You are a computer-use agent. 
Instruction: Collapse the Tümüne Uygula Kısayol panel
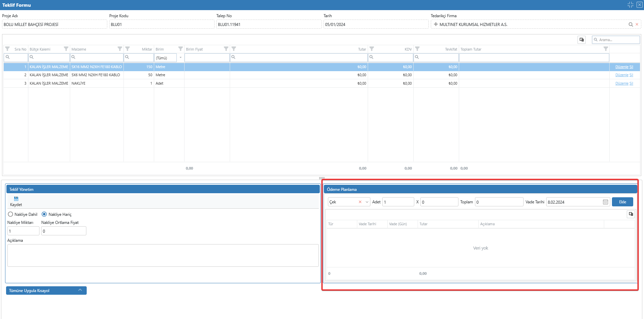[x=80, y=290]
